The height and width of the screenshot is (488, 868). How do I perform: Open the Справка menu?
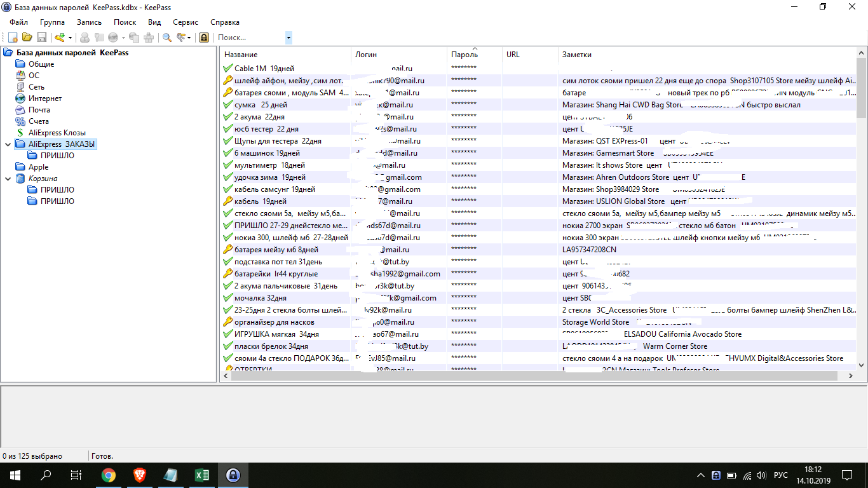click(x=225, y=22)
